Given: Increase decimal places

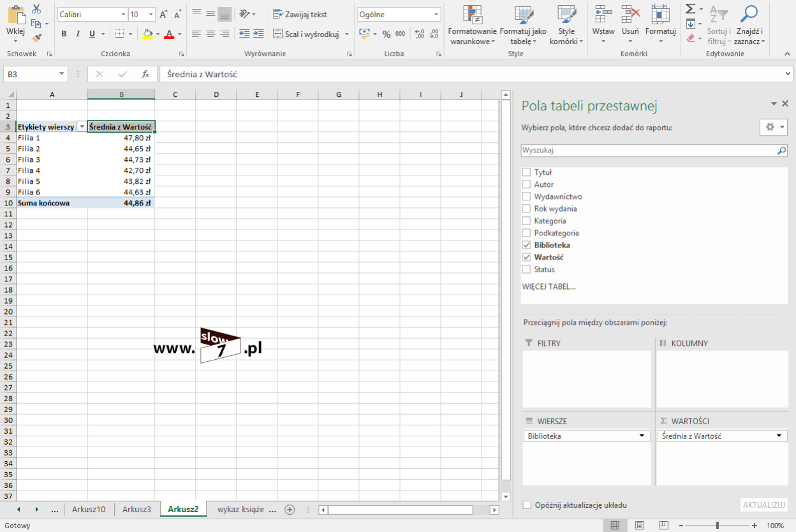Looking at the screenshot, I should pos(419,34).
